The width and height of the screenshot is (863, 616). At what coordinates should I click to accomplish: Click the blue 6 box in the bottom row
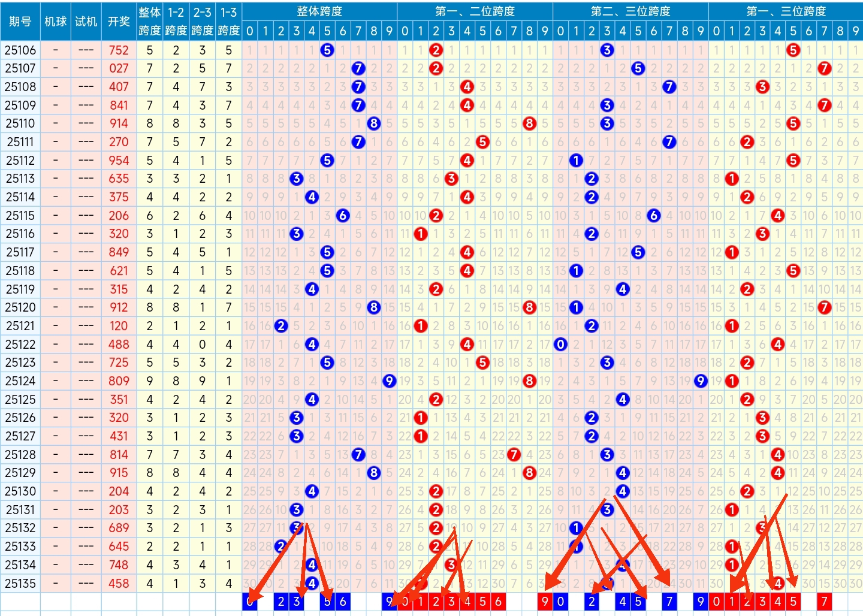coord(343,602)
